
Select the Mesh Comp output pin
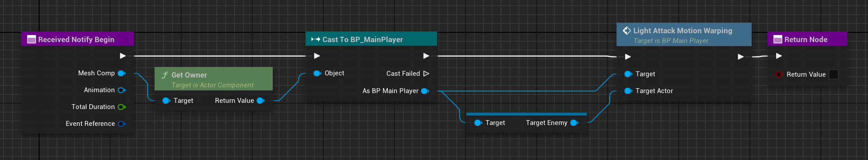tap(121, 73)
